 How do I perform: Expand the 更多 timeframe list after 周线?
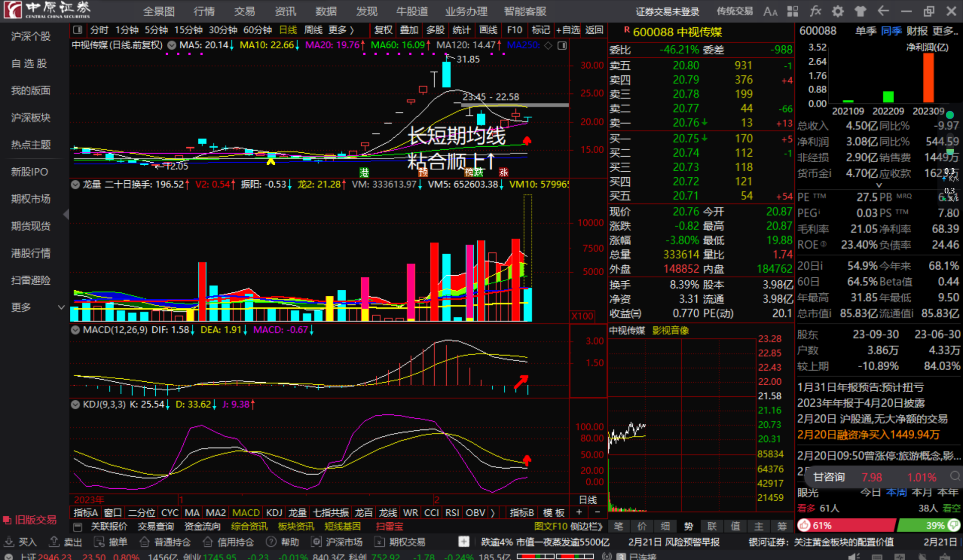[x=342, y=30]
